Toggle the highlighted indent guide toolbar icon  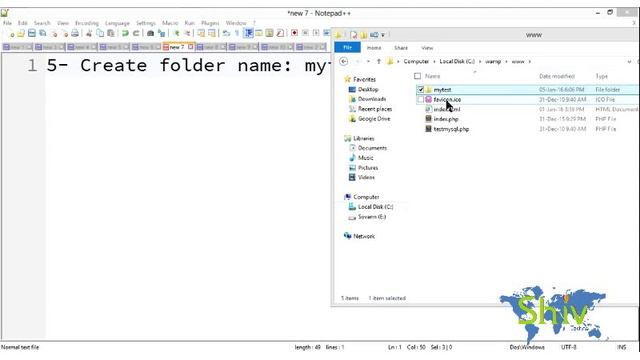248,33
